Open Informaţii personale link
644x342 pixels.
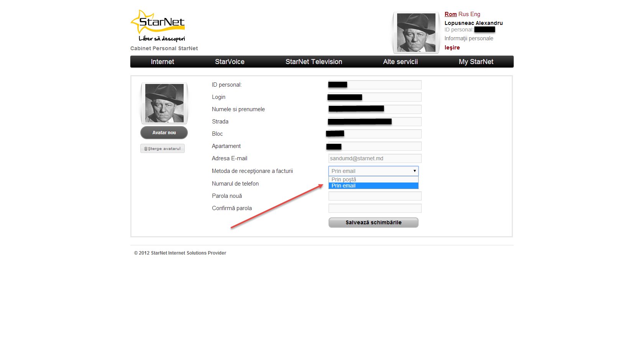[469, 38]
